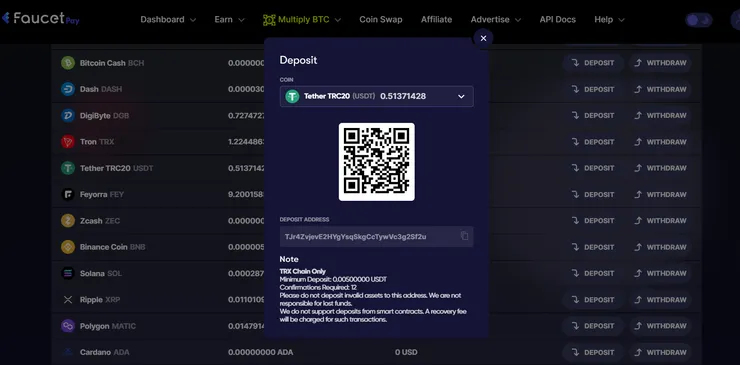
Task: Click Deposit button for Solana
Action: [x=593, y=273]
